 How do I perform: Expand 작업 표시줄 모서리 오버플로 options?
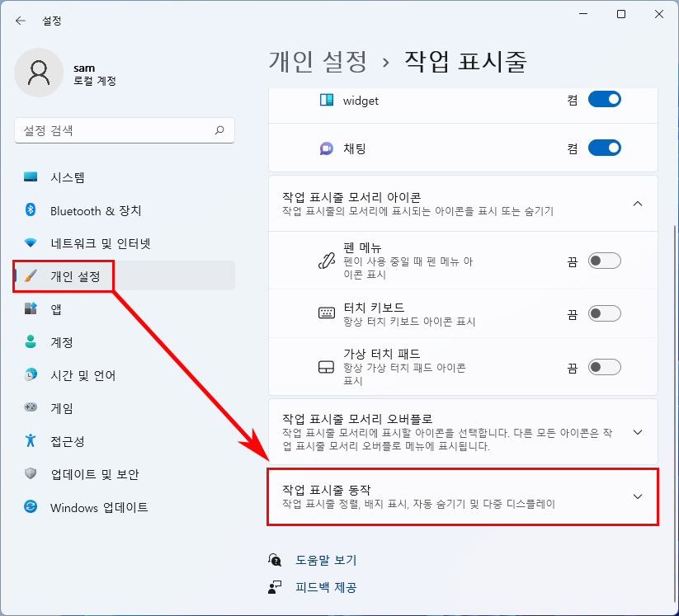[x=637, y=432]
